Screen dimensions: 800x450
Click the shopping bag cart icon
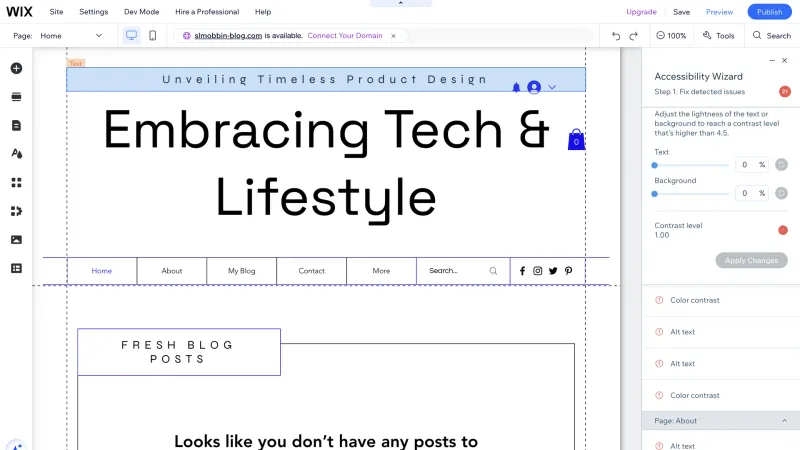576,139
